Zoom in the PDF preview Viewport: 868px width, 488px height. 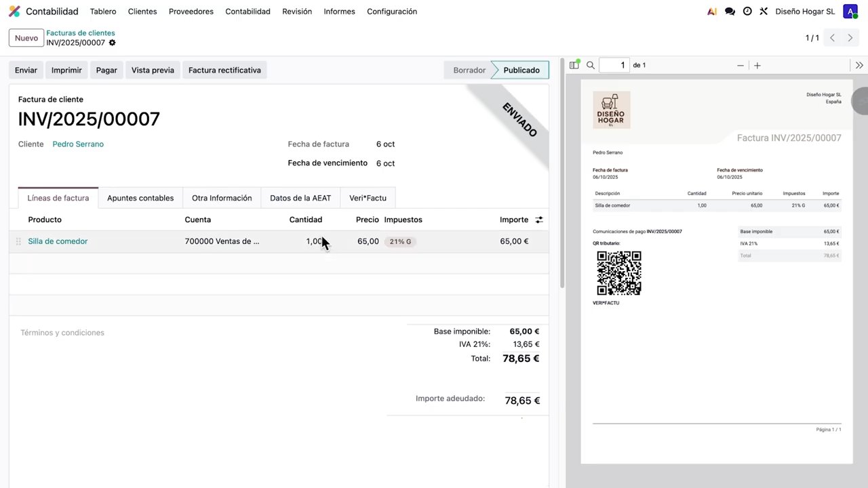757,65
